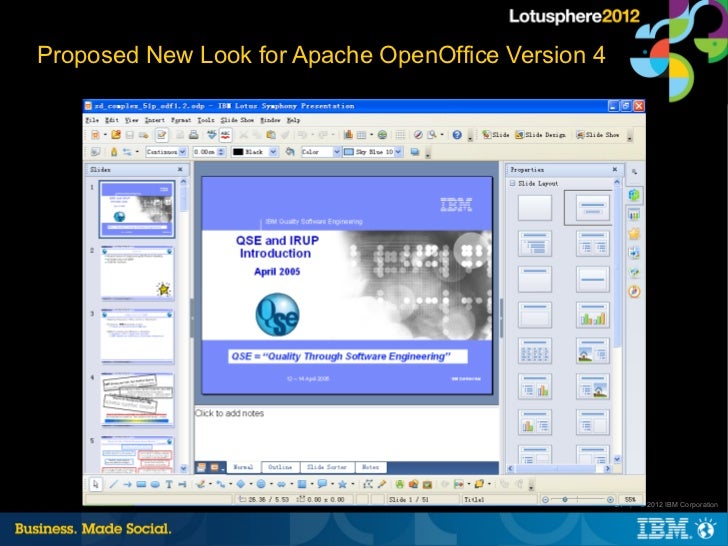This screenshot has height=546, width=728.
Task: Switch to the Notes view tab
Action: coord(370,467)
